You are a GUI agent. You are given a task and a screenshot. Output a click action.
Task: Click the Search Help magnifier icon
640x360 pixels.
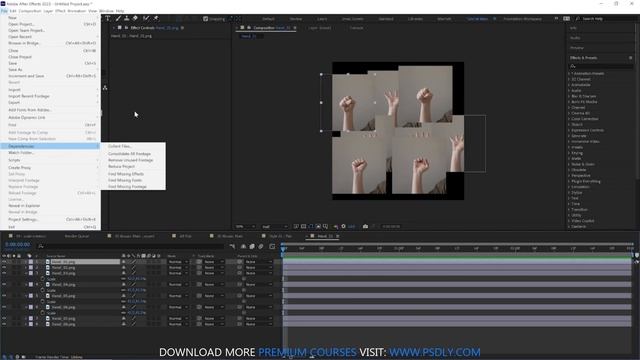tap(578, 19)
